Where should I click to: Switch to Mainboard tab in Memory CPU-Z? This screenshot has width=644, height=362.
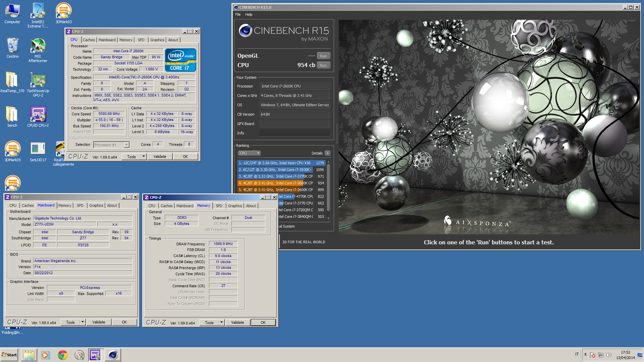point(185,206)
